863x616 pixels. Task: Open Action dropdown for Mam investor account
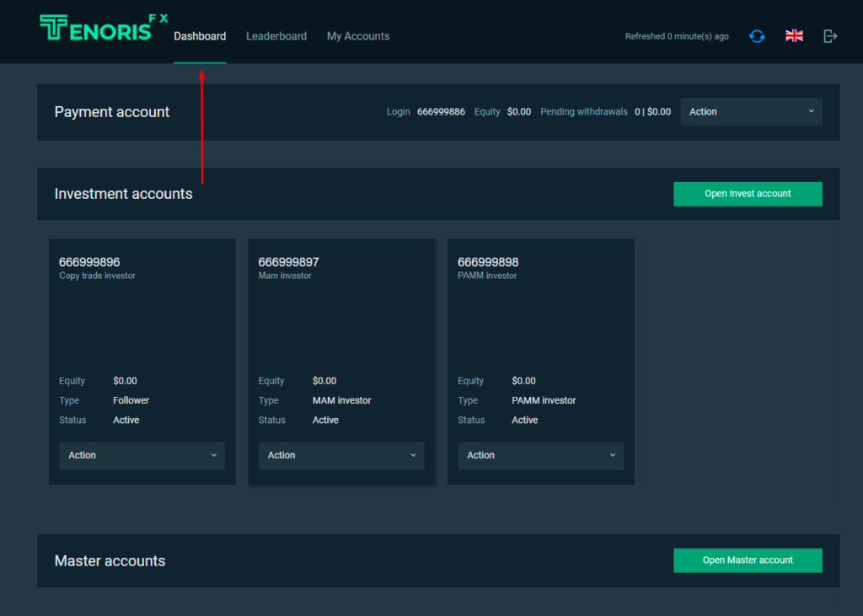pos(341,455)
